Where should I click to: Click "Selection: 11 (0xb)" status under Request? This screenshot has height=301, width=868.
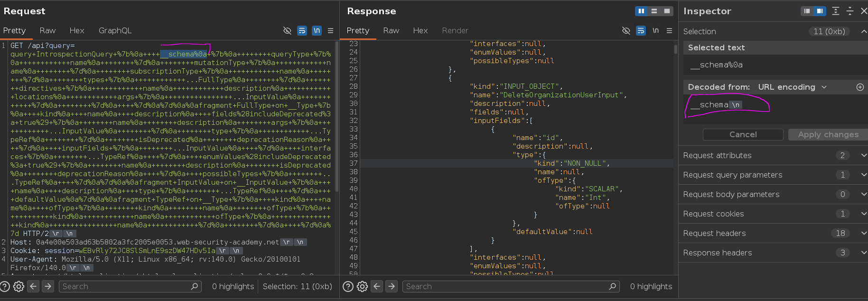click(x=298, y=286)
